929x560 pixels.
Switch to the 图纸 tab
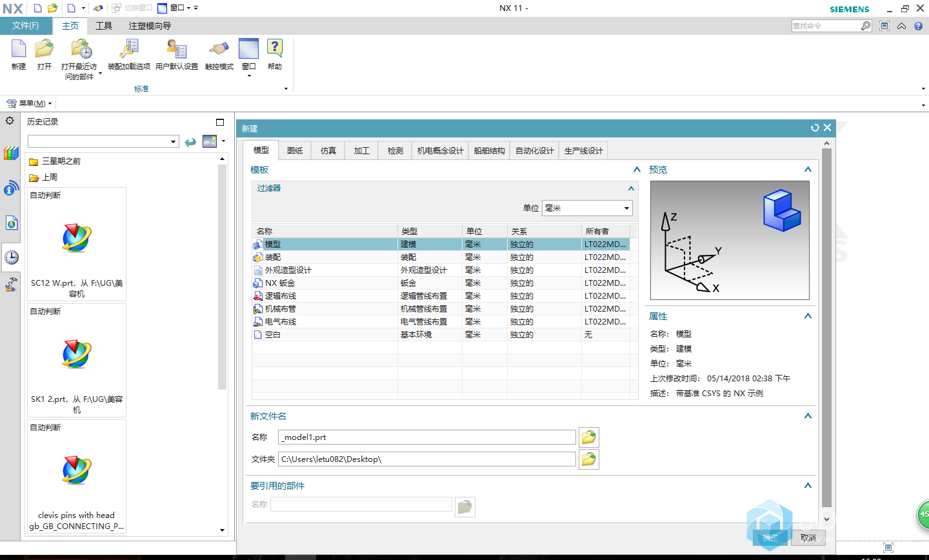(x=295, y=150)
